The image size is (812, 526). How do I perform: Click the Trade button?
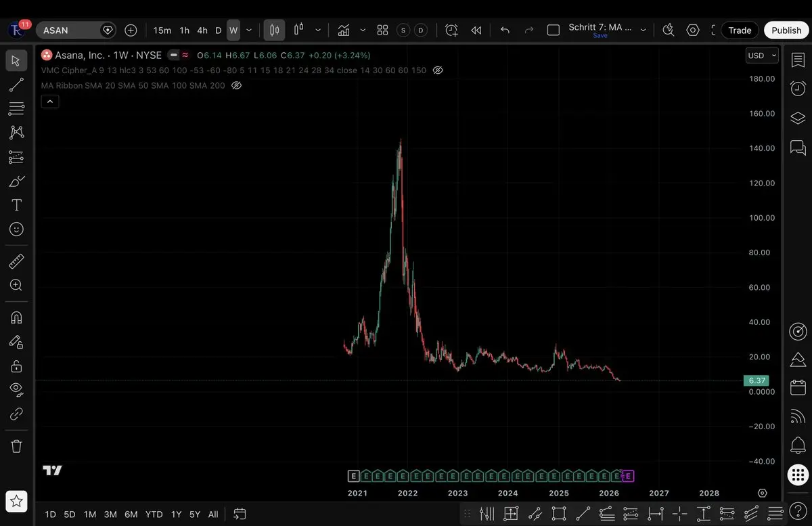[x=740, y=30]
